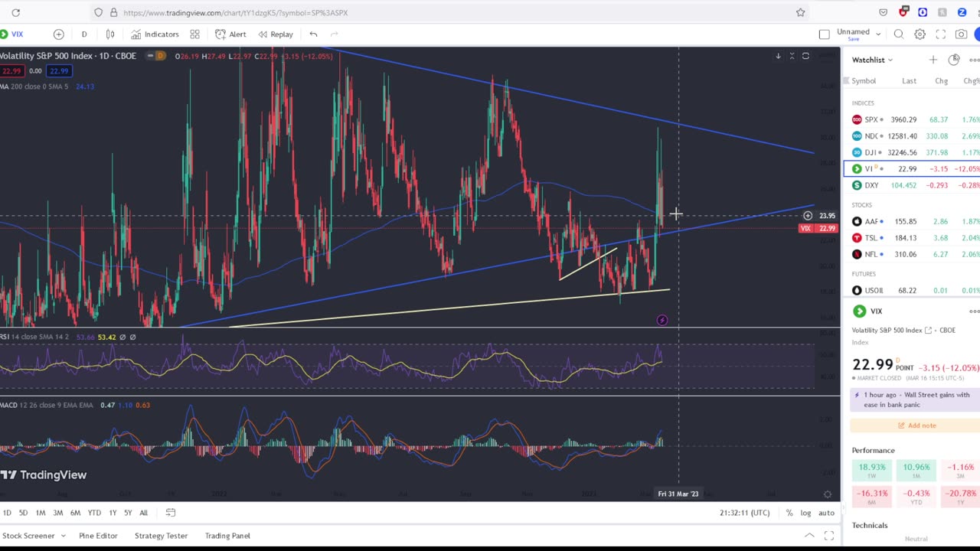This screenshot has width=980, height=551.
Task: Select the YTD time range
Action: (94, 513)
